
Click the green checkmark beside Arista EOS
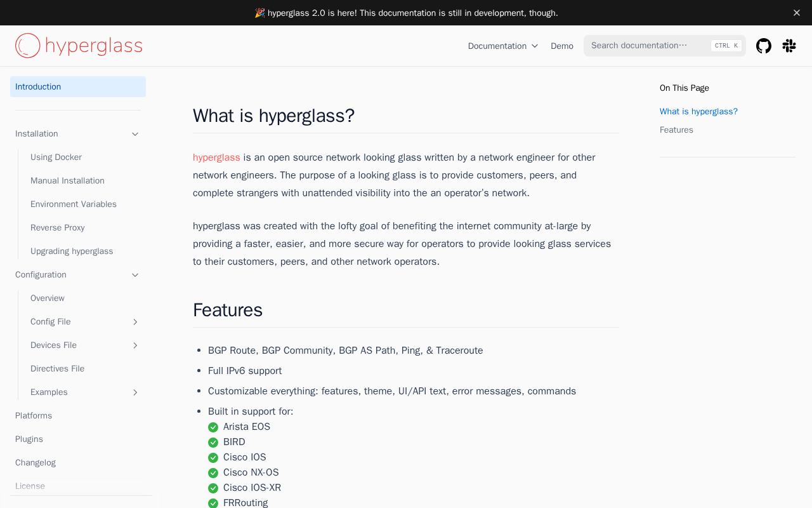pos(213,427)
